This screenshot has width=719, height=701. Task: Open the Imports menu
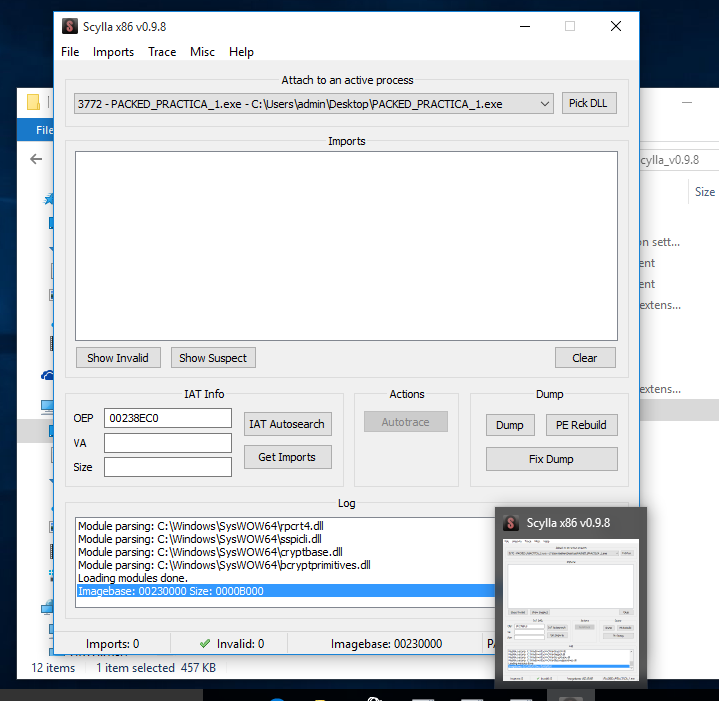(113, 52)
